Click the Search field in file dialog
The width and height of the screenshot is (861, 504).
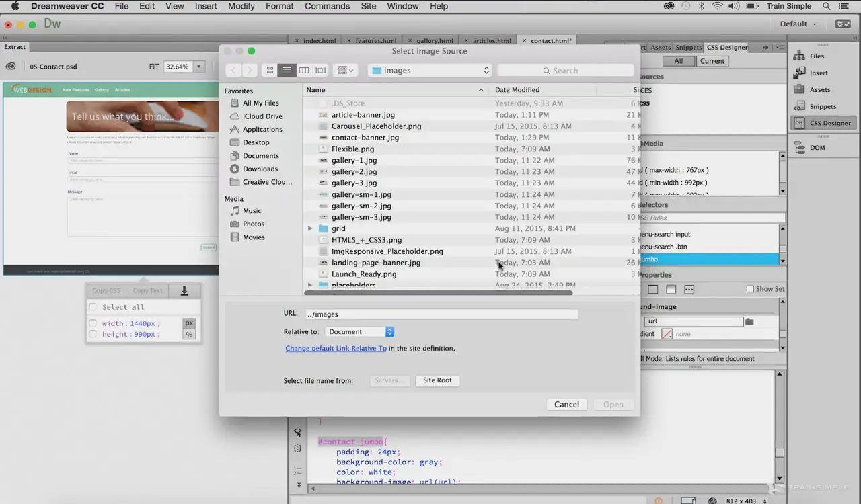coord(566,70)
